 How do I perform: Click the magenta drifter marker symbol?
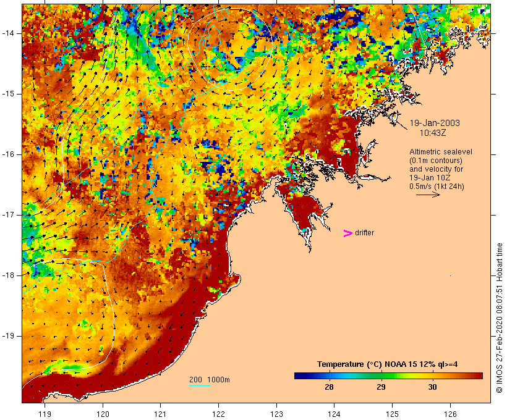(x=348, y=233)
